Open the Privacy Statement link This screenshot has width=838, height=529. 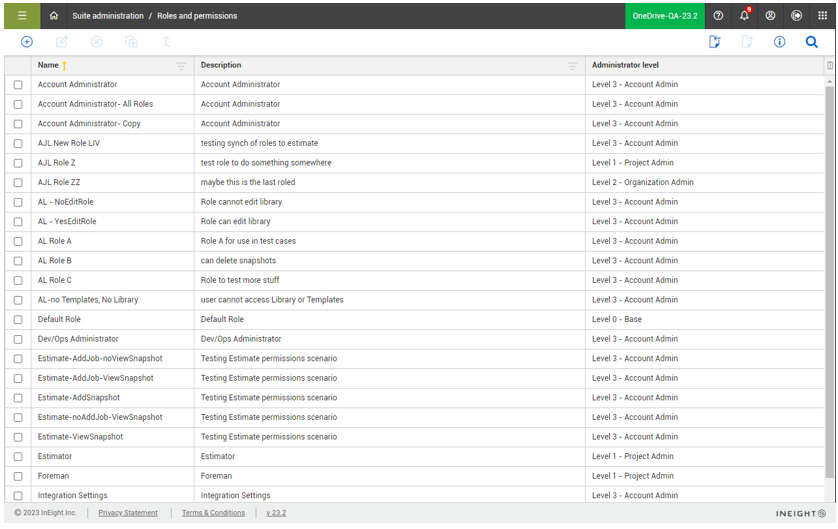coord(128,513)
